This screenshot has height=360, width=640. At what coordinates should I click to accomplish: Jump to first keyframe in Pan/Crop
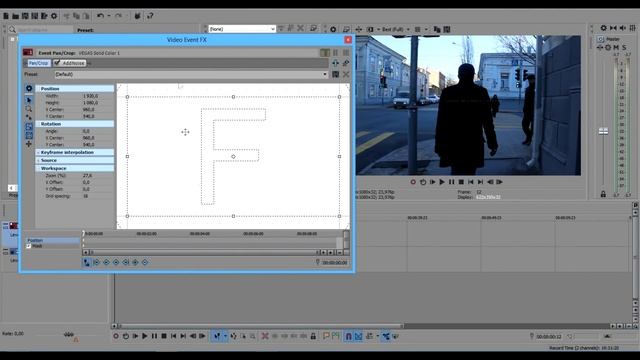pos(97,262)
